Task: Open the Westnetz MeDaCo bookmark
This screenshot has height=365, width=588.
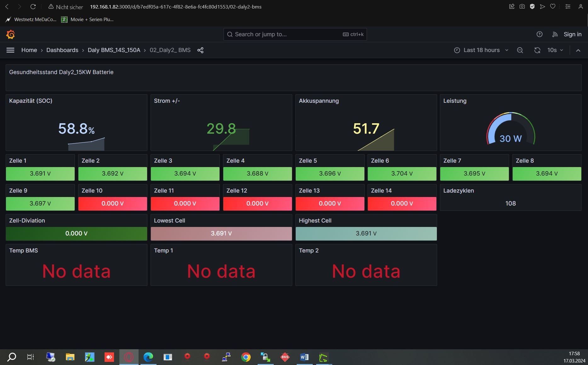Action: click(31, 20)
